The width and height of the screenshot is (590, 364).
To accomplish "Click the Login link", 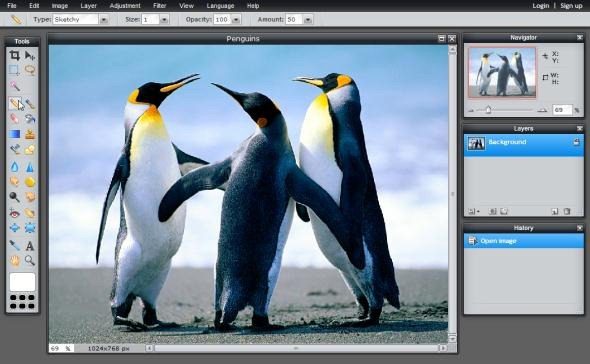I will click(541, 6).
